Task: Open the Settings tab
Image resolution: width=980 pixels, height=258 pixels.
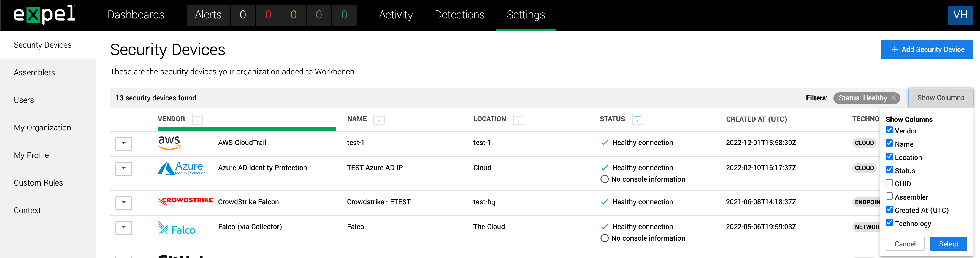Action: [x=526, y=15]
